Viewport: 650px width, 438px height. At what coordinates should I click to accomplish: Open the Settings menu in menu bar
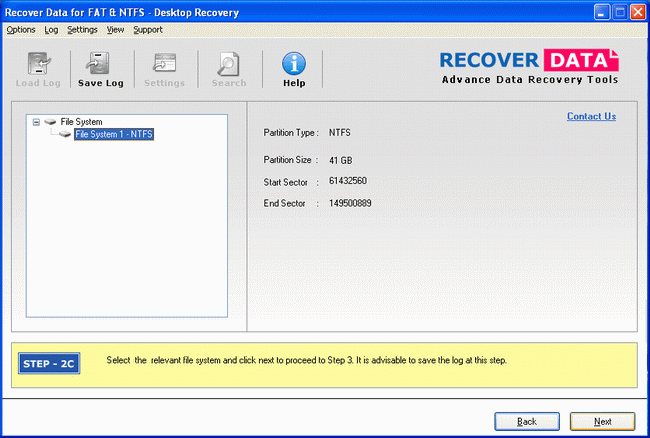click(82, 30)
